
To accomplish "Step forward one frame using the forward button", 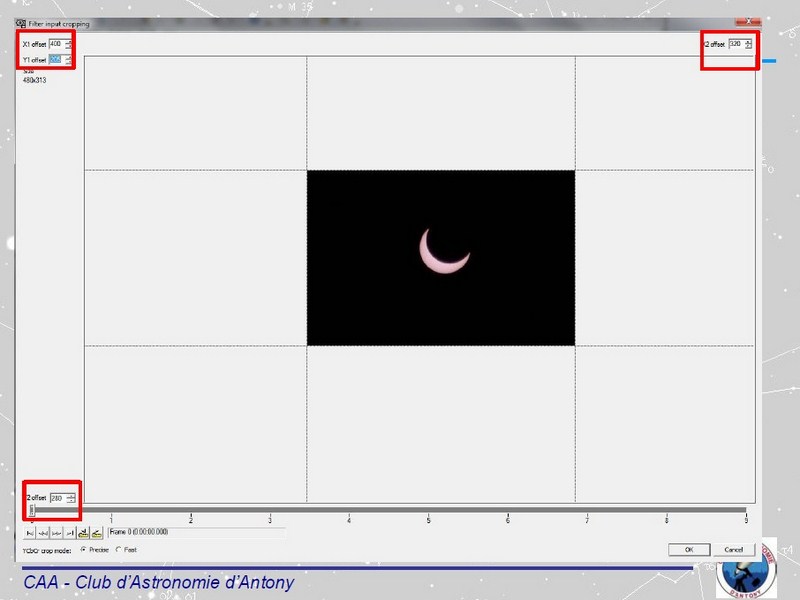I will pyautogui.click(x=57, y=532).
